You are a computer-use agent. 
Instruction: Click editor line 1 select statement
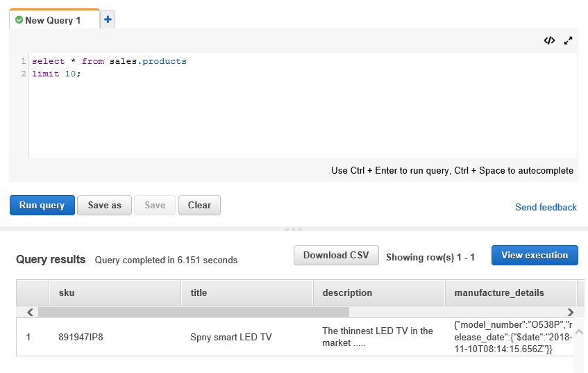[109, 61]
